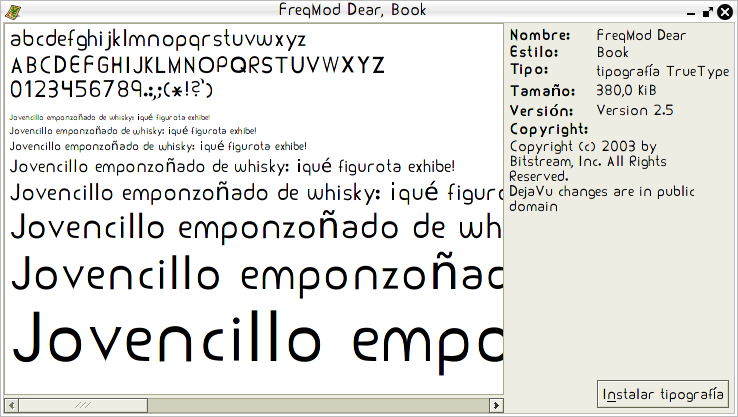
Task: Click the Estilo: label
Action: point(534,52)
